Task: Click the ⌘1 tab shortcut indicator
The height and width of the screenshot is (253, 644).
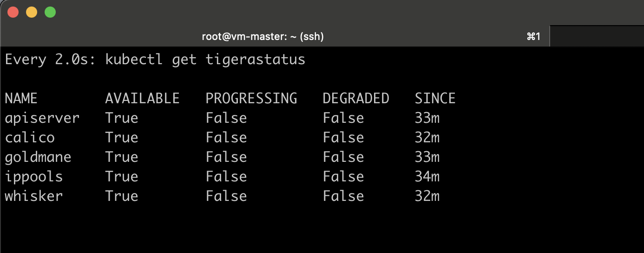Action: click(x=533, y=36)
